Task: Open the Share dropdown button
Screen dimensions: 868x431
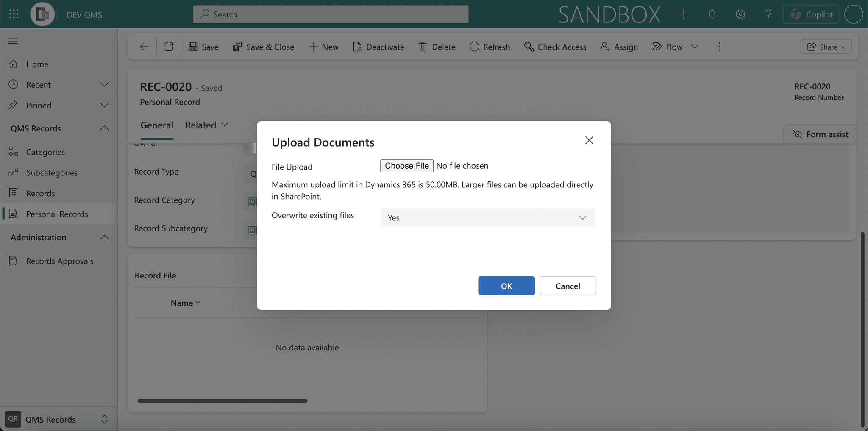Action: 826,47
